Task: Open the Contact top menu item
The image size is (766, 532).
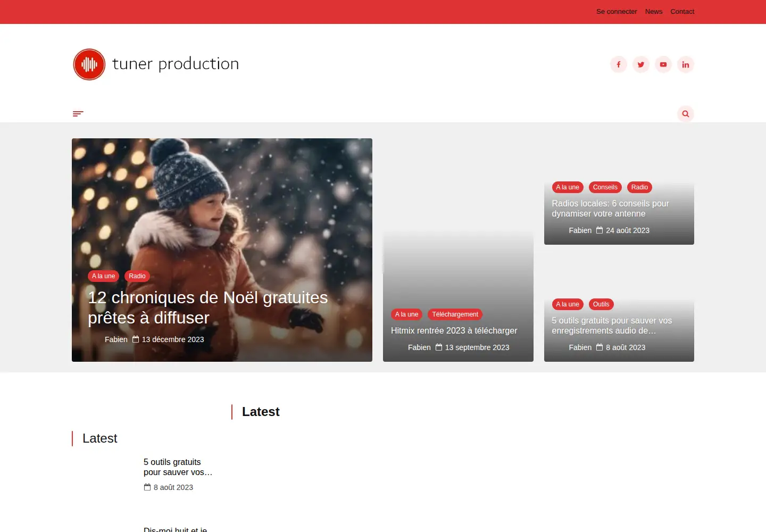Action: (682, 12)
